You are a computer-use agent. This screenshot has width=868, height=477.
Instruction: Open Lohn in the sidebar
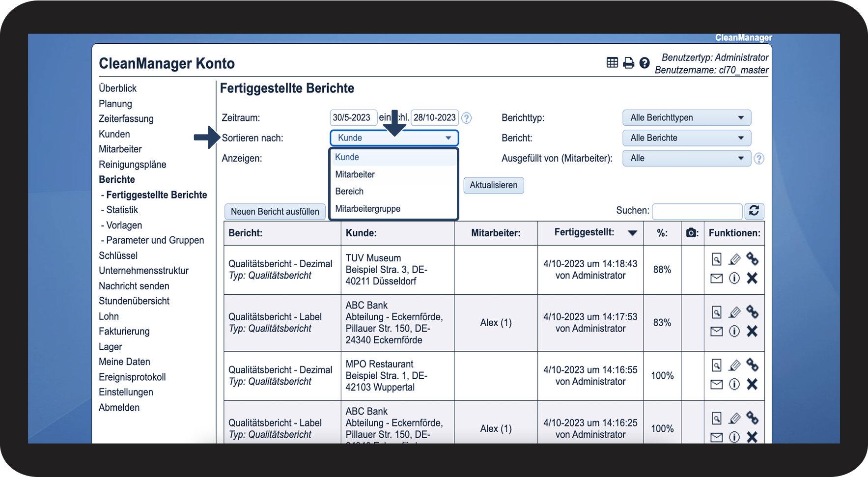109,316
